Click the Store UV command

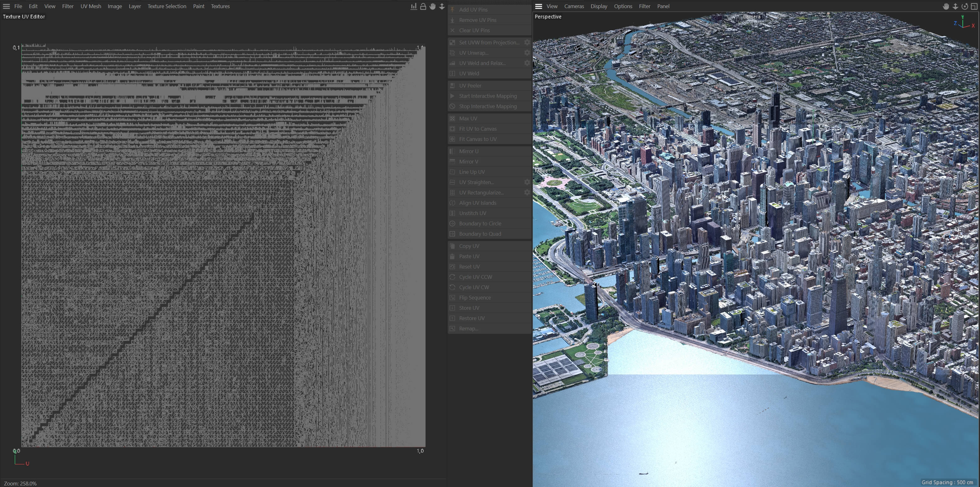(x=490, y=308)
